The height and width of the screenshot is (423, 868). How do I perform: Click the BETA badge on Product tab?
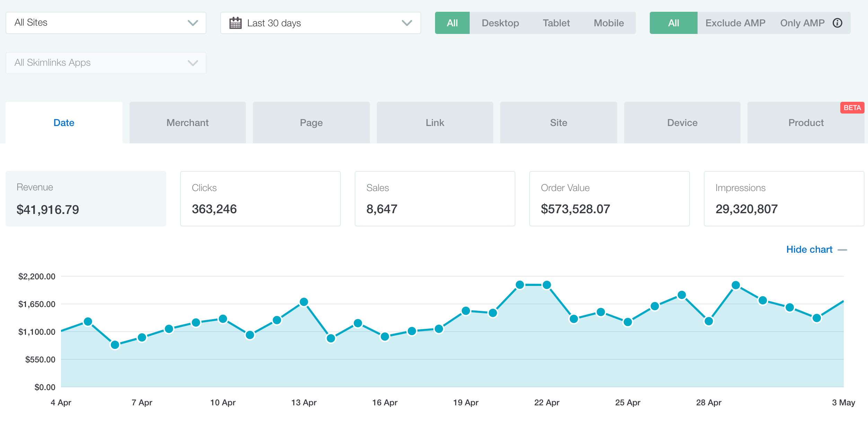point(852,108)
